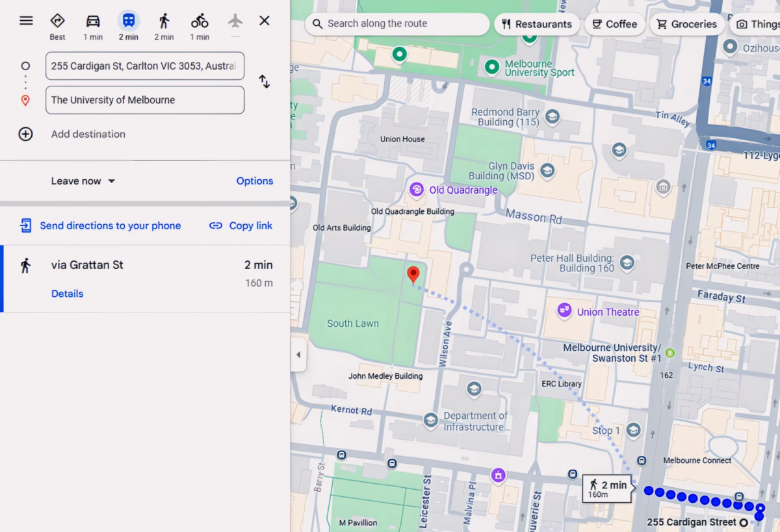
Task: Edit the 255 Cardigan St starting point field
Action: point(145,66)
